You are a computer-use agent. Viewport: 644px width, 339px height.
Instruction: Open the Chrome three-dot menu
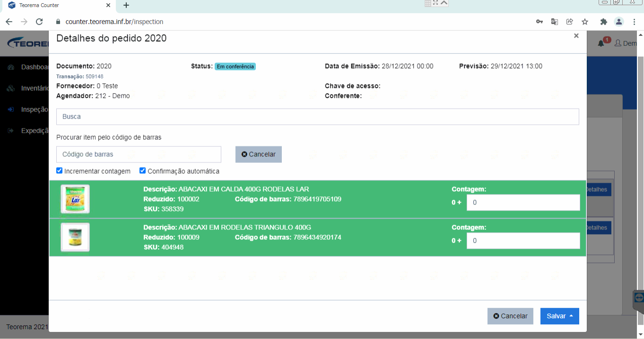tap(634, 22)
